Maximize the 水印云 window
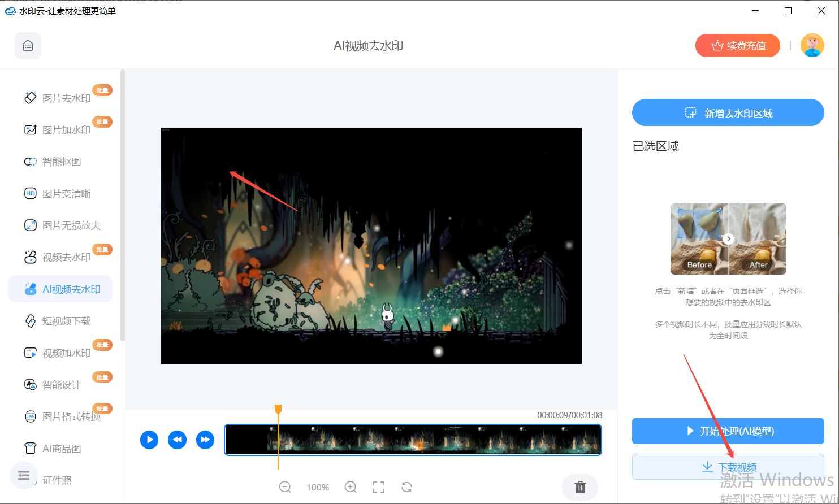 pyautogui.click(x=788, y=11)
